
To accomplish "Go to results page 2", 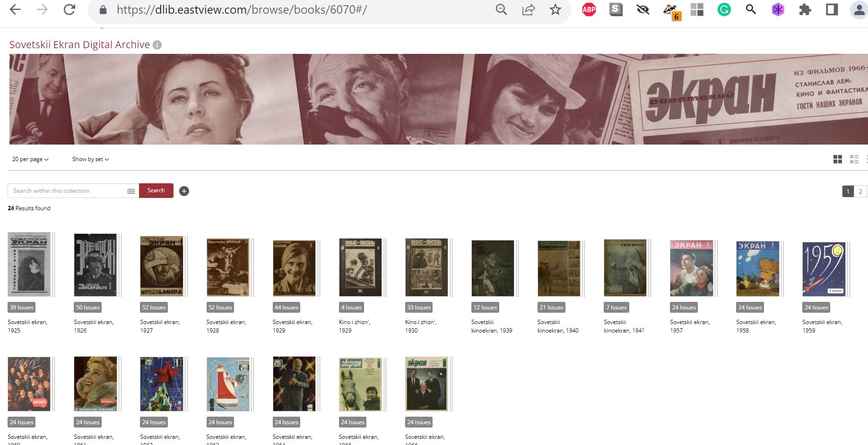I will click(860, 191).
